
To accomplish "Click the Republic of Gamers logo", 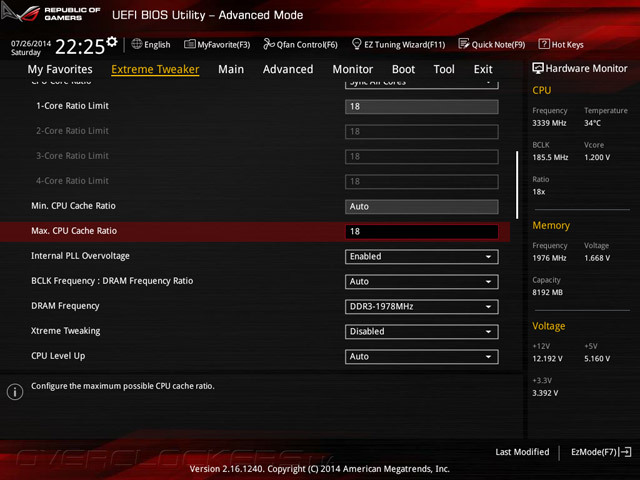I will (x=51, y=13).
